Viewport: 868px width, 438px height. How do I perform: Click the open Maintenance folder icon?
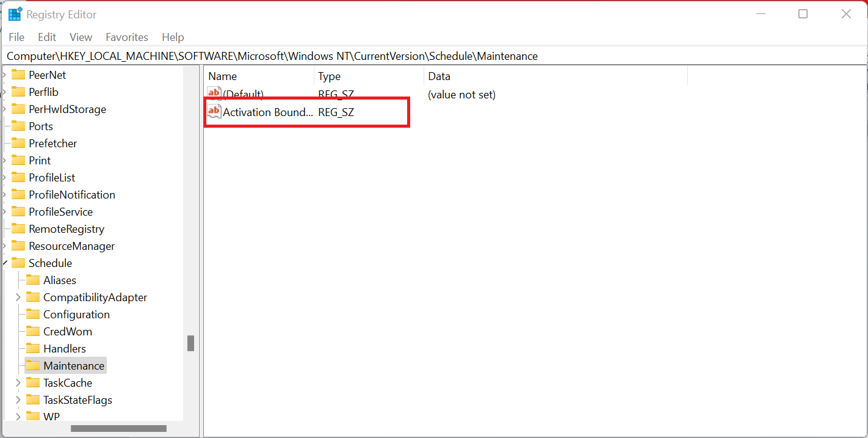coord(33,366)
